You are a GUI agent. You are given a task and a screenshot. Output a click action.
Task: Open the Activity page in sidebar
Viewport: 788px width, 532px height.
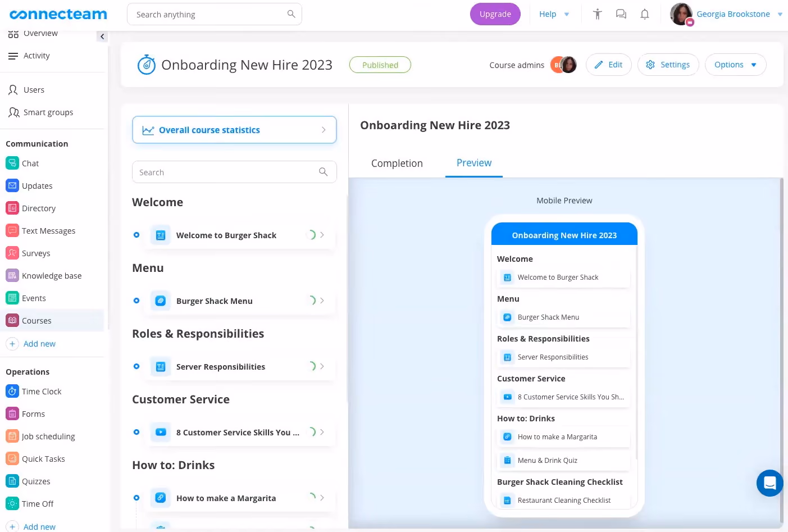[x=37, y=56]
